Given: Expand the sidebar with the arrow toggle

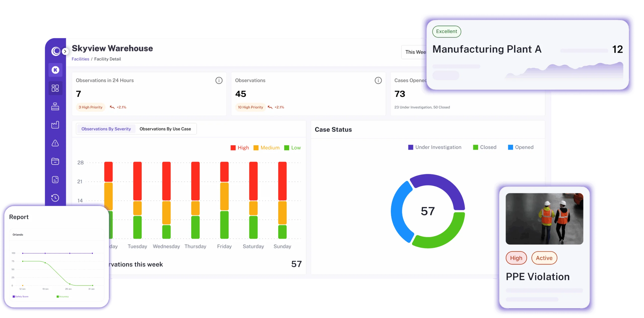Looking at the screenshot, I should click(65, 51).
